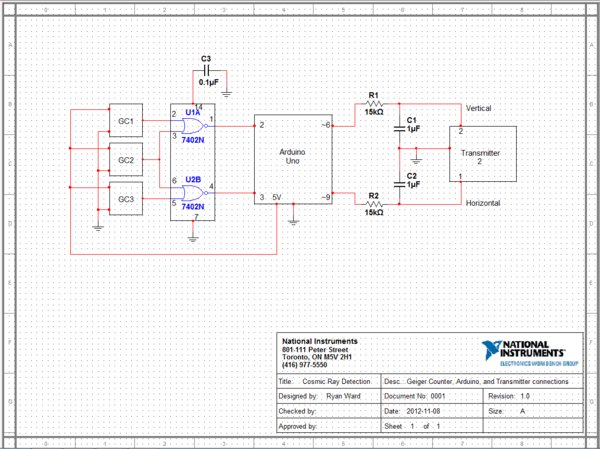This screenshot has height=449, width=600.
Task: Click the Horizontal net label
Action: click(483, 203)
